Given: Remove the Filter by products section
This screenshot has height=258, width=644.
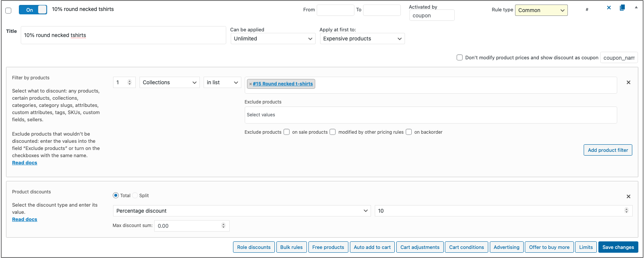Looking at the screenshot, I should pos(628,82).
